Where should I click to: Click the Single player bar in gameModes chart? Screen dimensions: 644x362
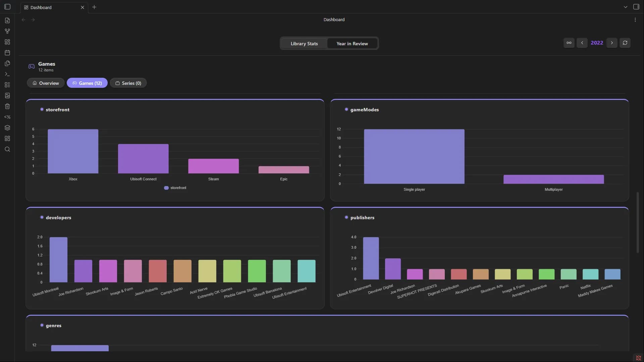(x=414, y=157)
